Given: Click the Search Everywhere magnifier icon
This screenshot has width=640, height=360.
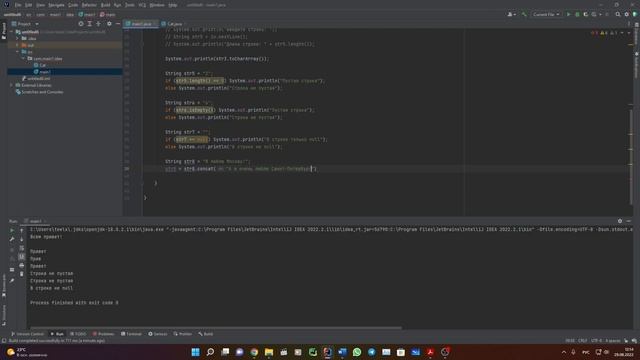Looking at the screenshot, I should coord(618,14).
